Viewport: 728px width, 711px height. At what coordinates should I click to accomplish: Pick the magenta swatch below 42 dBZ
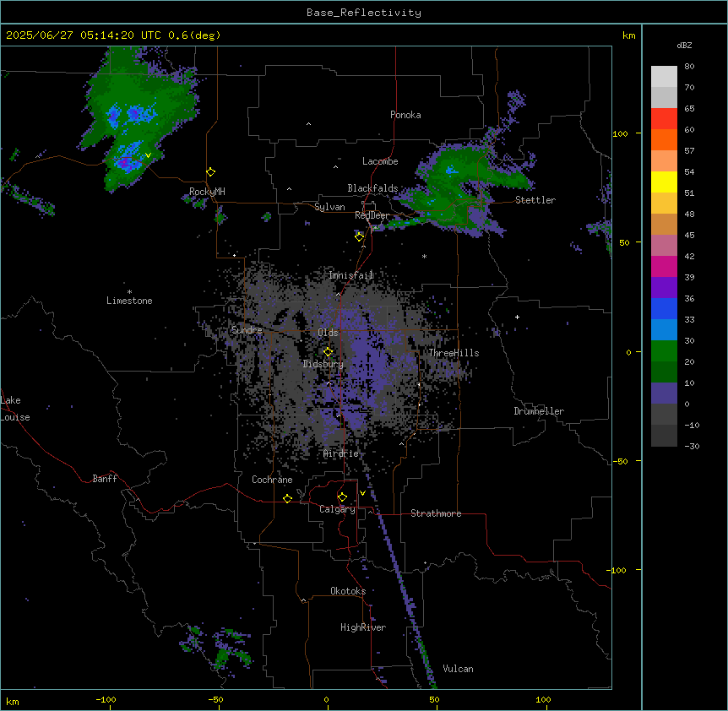pyautogui.click(x=664, y=266)
